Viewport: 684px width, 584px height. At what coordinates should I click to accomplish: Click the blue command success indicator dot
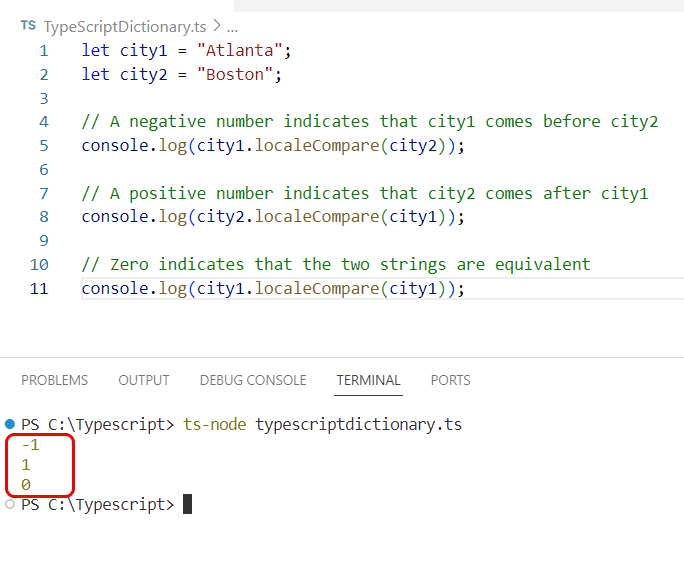(x=10, y=424)
